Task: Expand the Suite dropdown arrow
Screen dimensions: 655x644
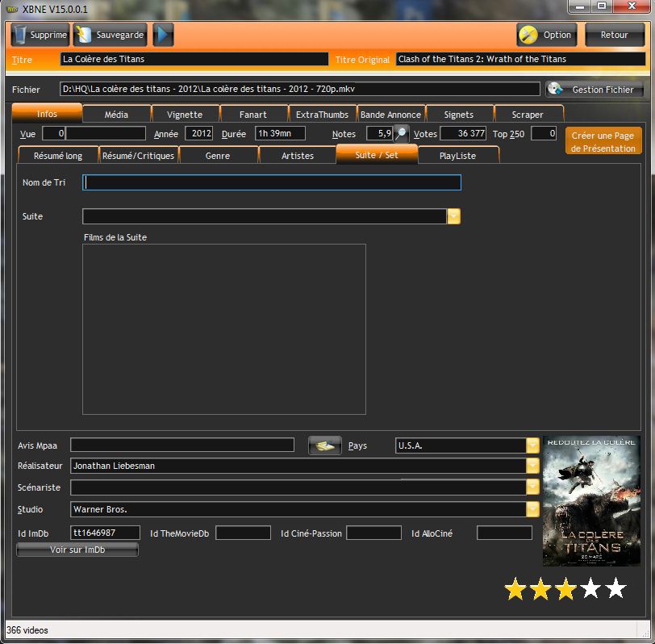Action: pos(453,216)
